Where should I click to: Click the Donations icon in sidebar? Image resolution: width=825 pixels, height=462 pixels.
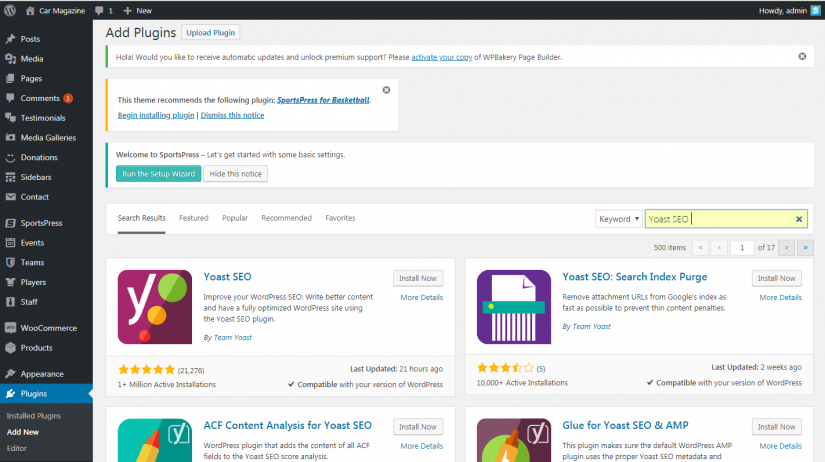11,157
